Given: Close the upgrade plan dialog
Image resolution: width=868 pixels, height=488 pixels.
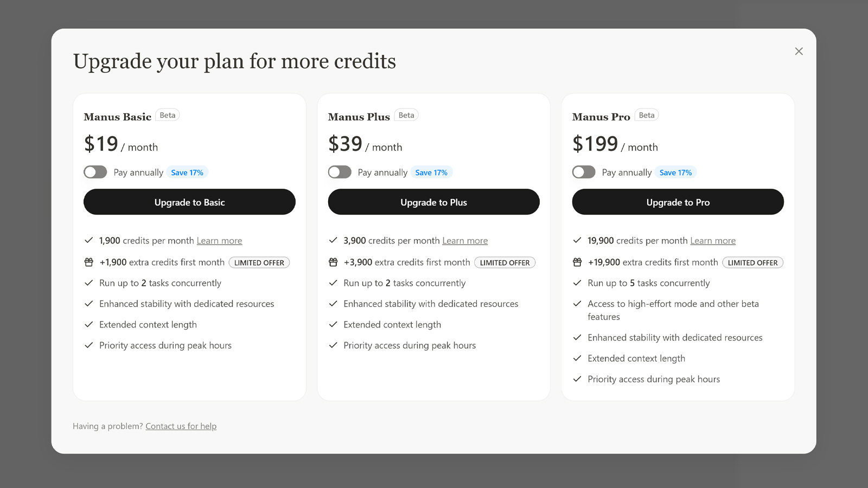Looking at the screenshot, I should pos(799,52).
